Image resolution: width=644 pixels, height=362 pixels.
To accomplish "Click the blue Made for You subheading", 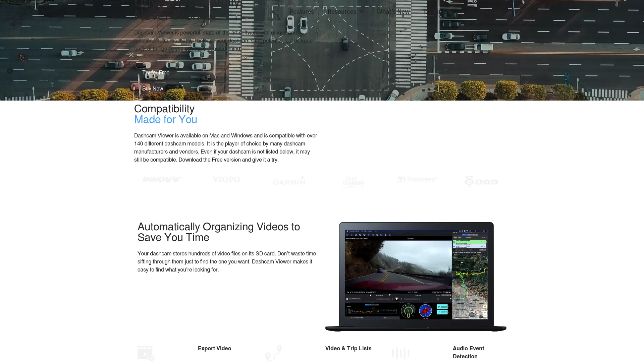I will [166, 120].
